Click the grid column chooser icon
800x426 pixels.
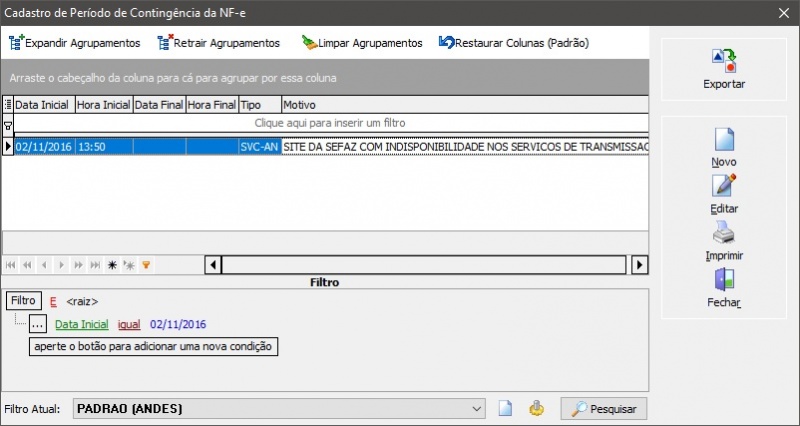pos(8,105)
